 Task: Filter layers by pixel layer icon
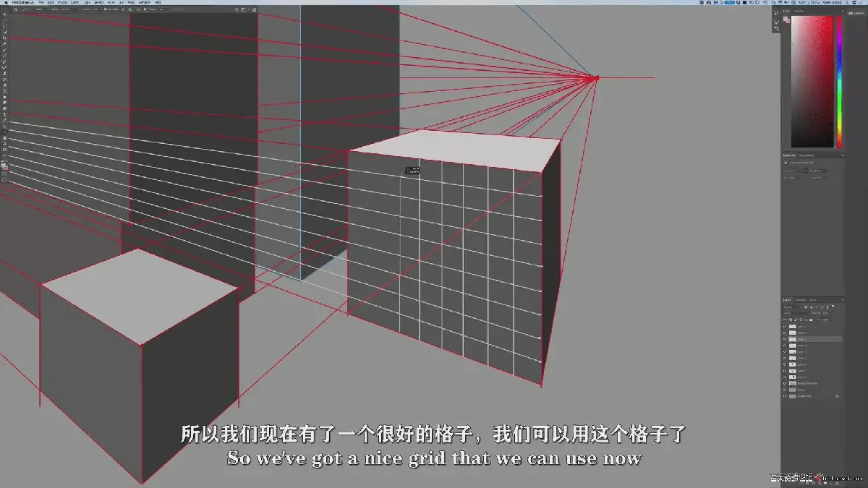click(x=806, y=307)
